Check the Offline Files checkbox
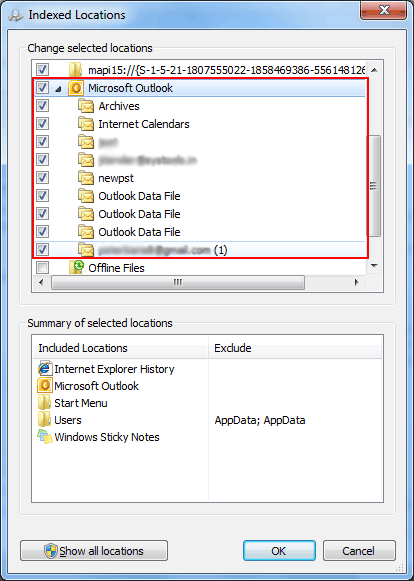Screen dimensions: 414x581 tap(42, 267)
